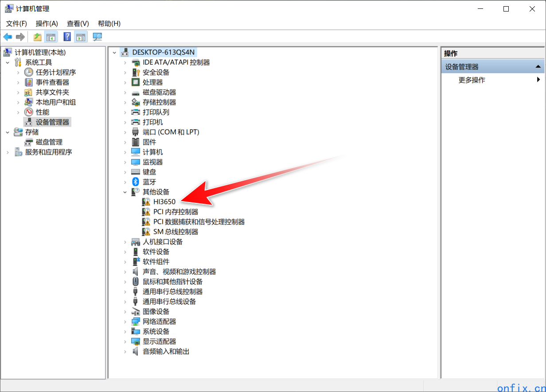Open the 查看(V) menu
Image resolution: width=546 pixels, height=392 pixels.
point(78,23)
